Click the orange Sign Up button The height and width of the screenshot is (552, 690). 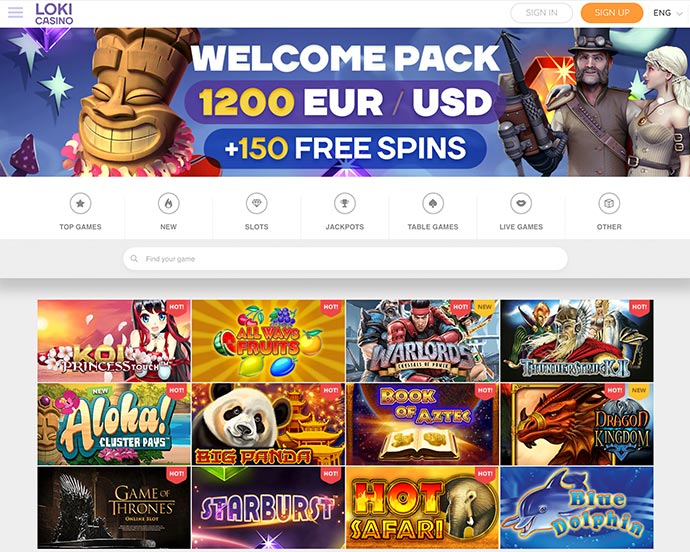(x=612, y=13)
